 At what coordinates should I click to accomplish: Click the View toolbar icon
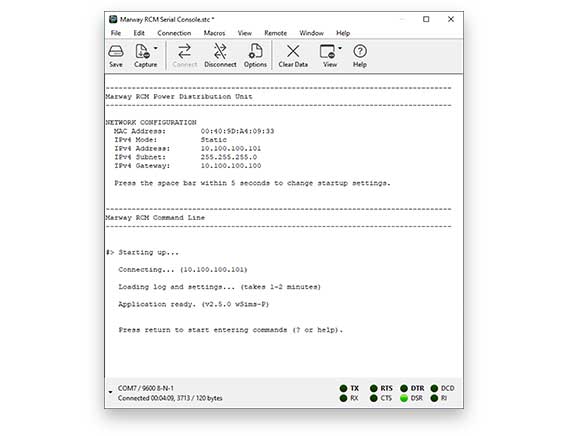coord(329,56)
